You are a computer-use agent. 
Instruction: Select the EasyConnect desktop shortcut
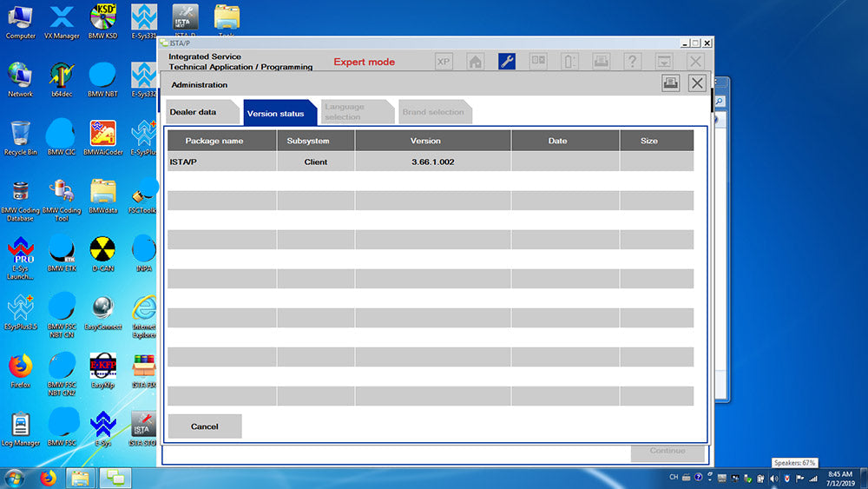click(103, 312)
